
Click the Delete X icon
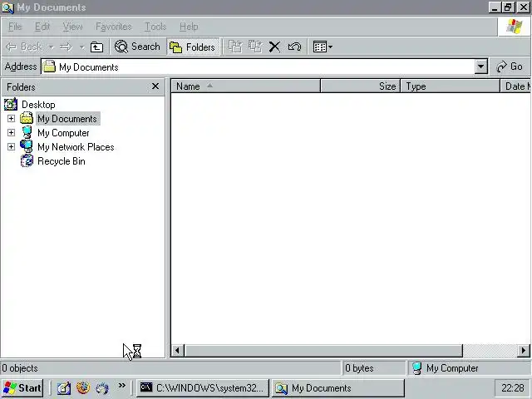pos(274,47)
